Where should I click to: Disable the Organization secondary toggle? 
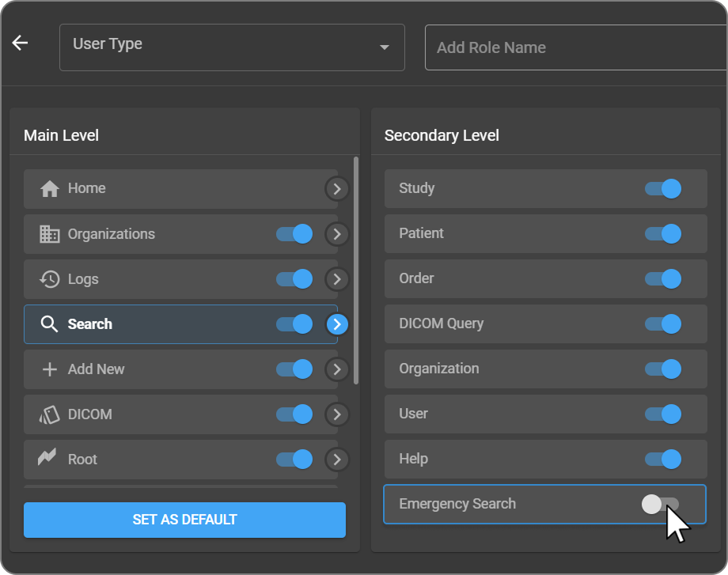click(663, 369)
